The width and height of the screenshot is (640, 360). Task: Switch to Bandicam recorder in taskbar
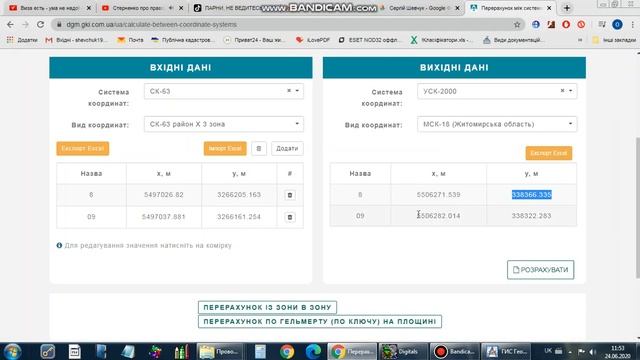[455, 351]
